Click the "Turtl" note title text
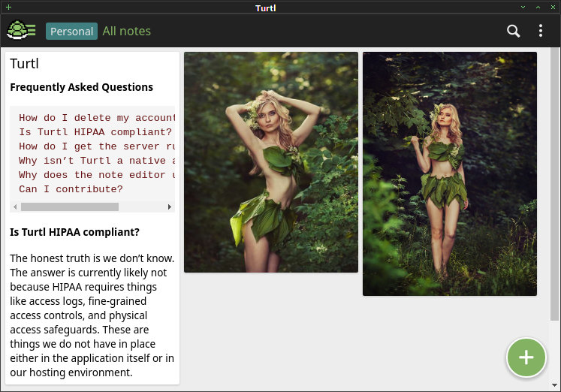 (24, 63)
